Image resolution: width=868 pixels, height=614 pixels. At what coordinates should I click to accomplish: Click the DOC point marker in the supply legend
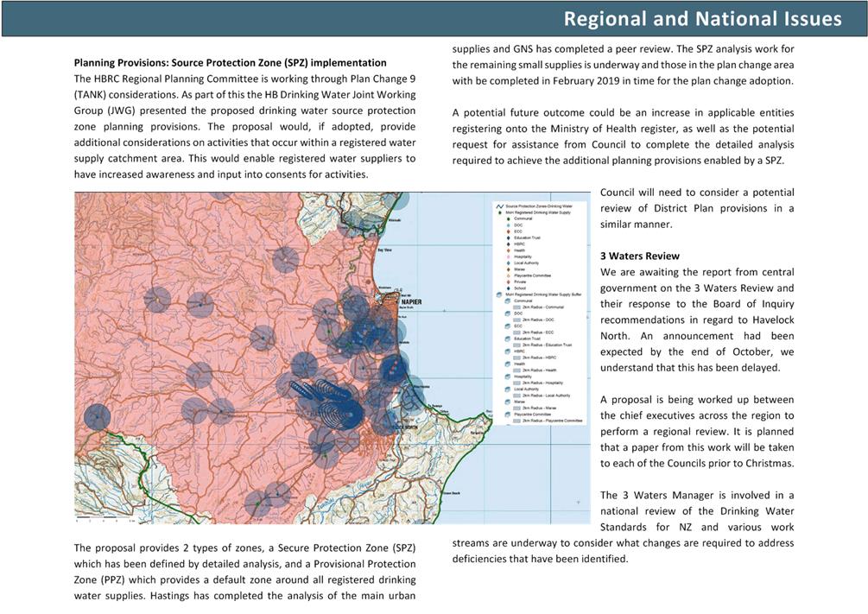coord(508,225)
